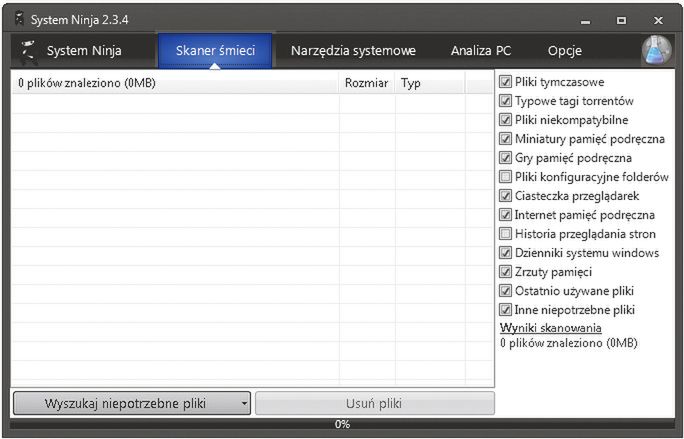
Task: Toggle Pliki tymczasowe checkbox
Action: click(x=505, y=82)
